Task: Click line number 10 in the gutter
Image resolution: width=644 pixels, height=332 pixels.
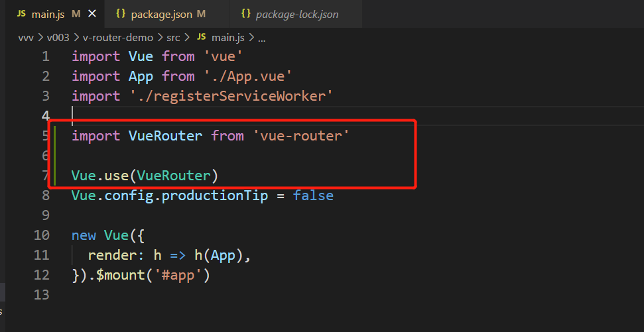Action: coord(42,235)
